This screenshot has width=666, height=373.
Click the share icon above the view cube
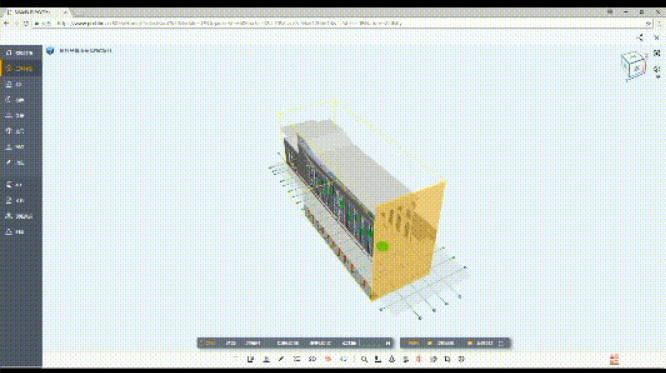641,38
